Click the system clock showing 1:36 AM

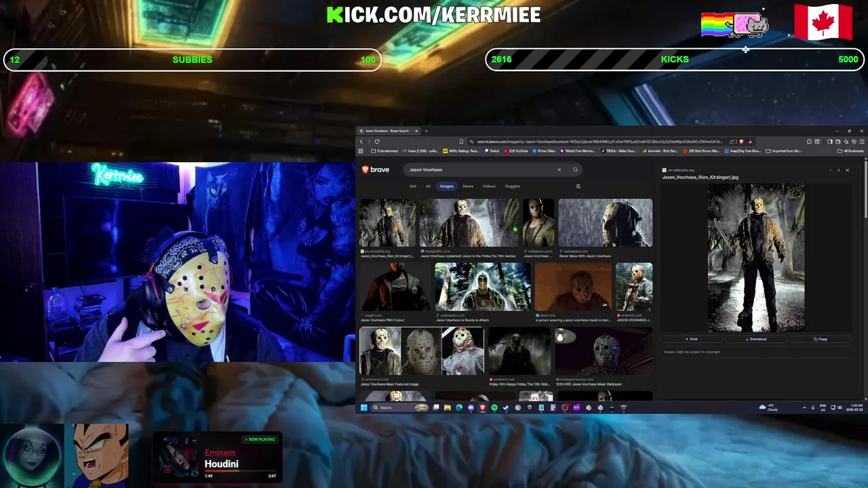click(x=854, y=407)
